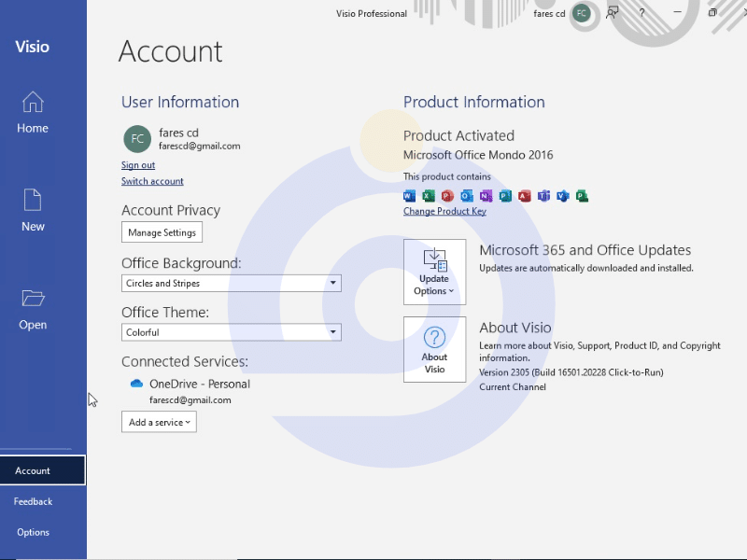Open Options from the sidebar

33,532
